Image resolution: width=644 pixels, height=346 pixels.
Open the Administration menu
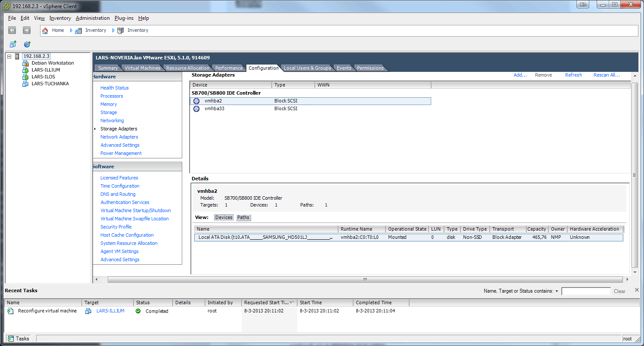93,18
